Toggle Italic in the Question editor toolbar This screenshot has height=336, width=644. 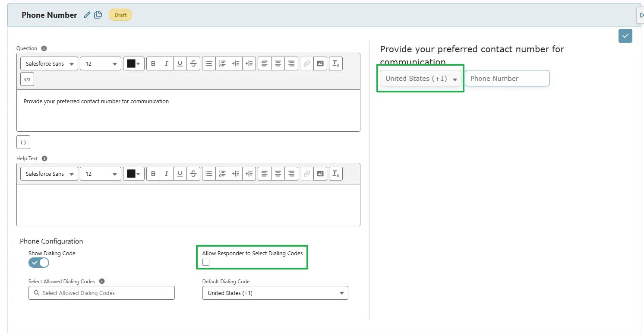coord(167,63)
